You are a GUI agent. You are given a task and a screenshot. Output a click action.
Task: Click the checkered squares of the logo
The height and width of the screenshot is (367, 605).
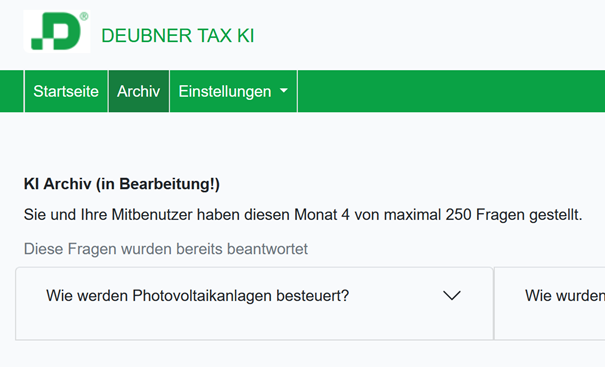(x=42, y=39)
